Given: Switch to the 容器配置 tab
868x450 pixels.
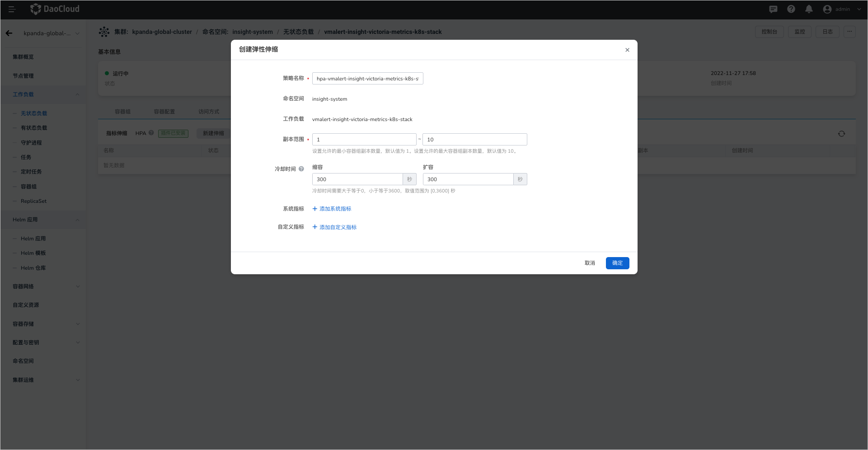Looking at the screenshot, I should 164,112.
